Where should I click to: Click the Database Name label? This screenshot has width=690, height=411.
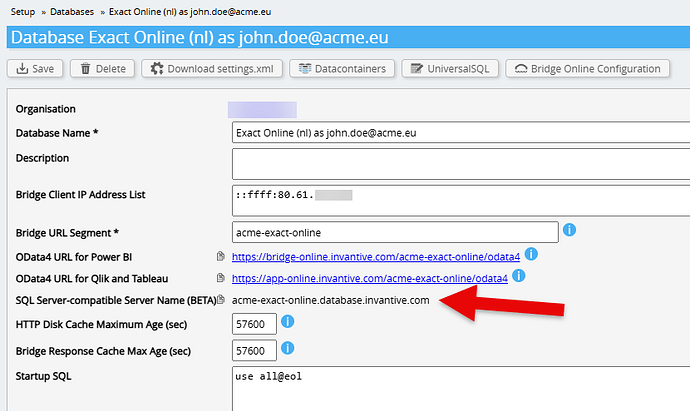[57, 133]
